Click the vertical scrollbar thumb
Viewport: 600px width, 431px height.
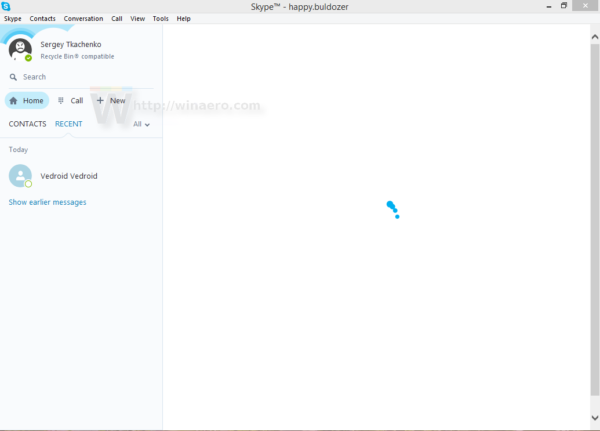(595, 219)
